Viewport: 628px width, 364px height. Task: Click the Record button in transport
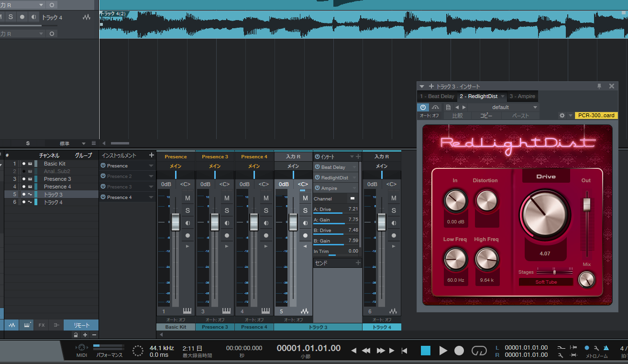click(x=459, y=351)
